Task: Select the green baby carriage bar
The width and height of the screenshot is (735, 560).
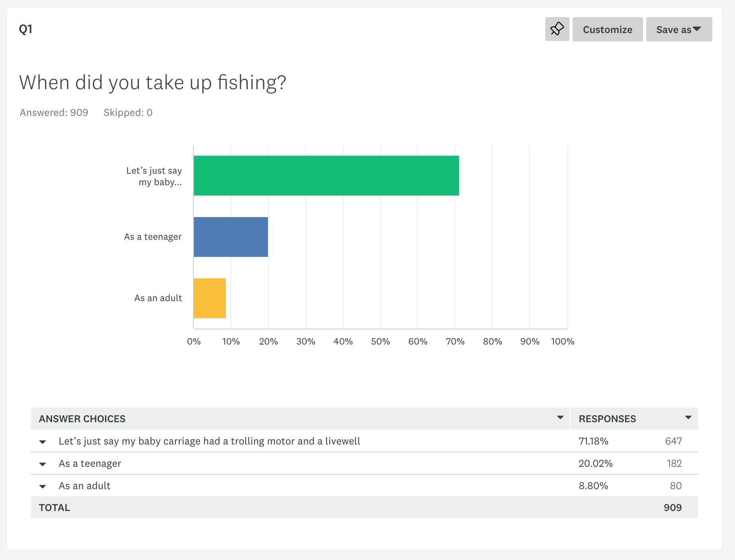Action: 326,176
